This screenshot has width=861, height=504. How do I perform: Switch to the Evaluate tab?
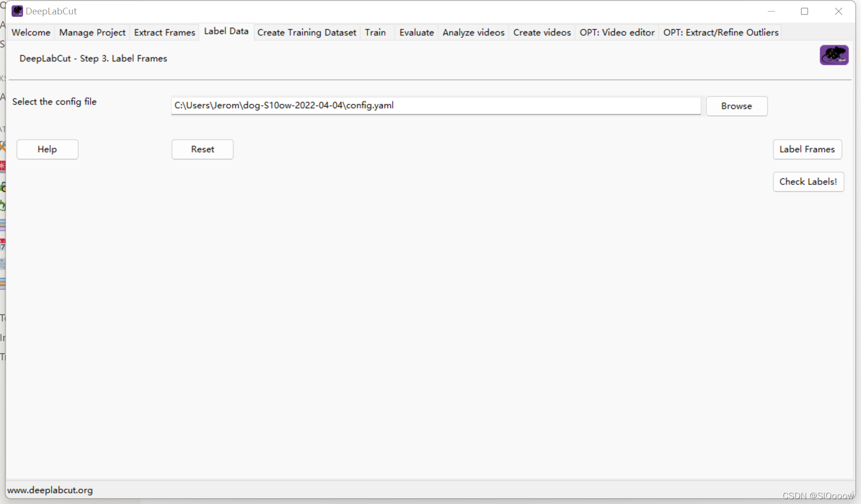(416, 32)
